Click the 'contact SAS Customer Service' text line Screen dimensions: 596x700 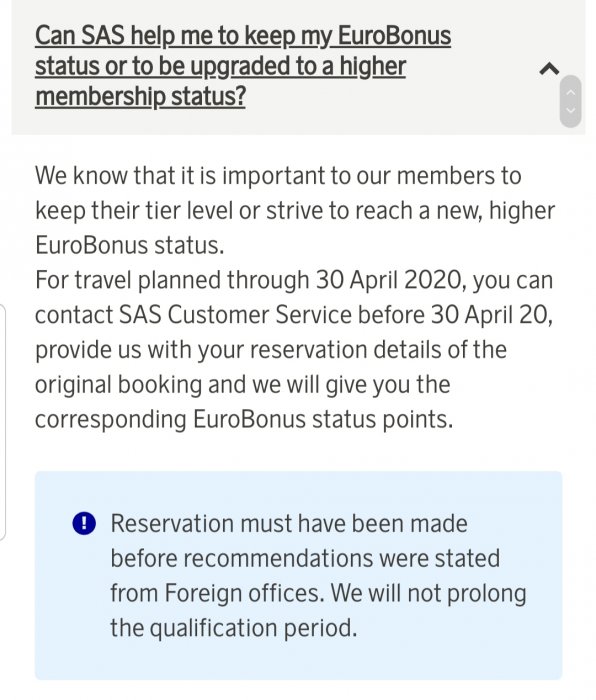[294, 315]
